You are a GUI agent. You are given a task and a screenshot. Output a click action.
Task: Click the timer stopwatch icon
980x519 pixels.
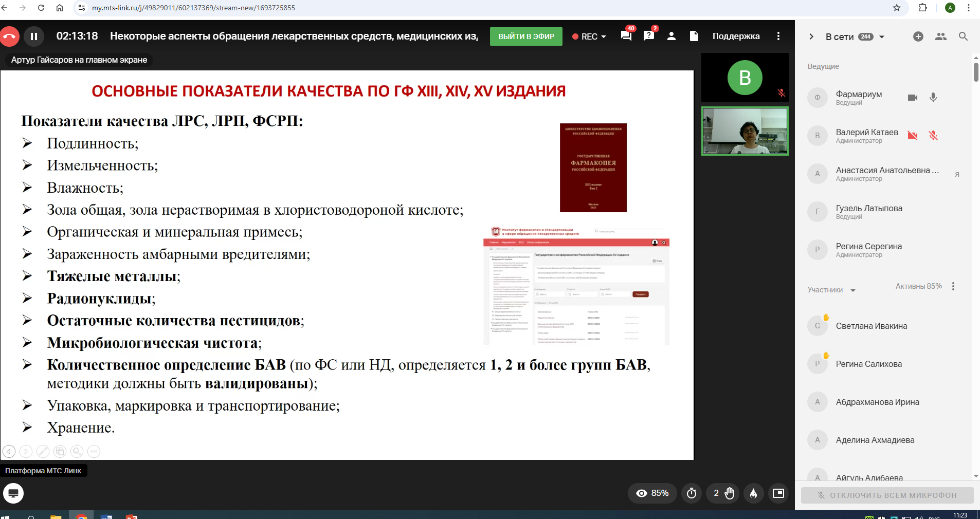coord(692,493)
